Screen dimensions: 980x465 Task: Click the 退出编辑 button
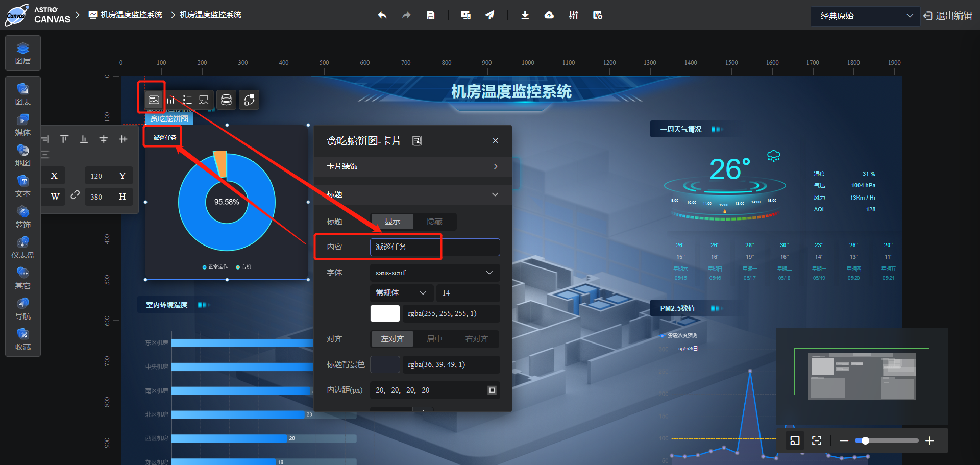point(952,16)
